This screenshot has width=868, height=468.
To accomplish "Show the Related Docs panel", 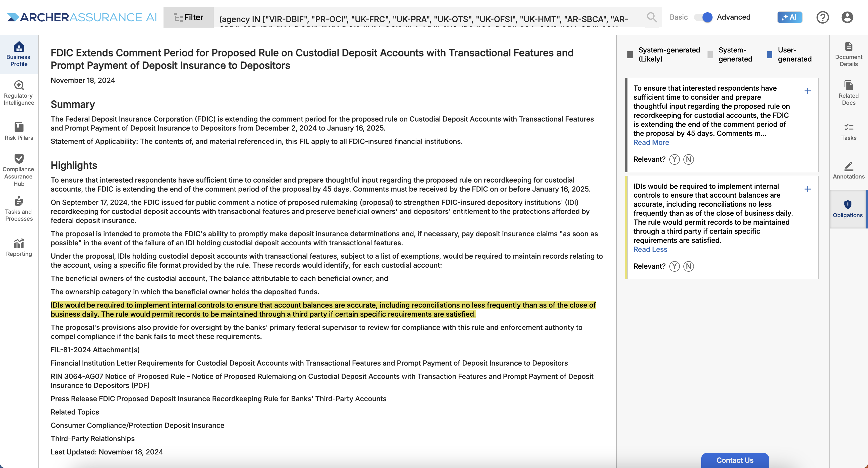I will [x=848, y=93].
